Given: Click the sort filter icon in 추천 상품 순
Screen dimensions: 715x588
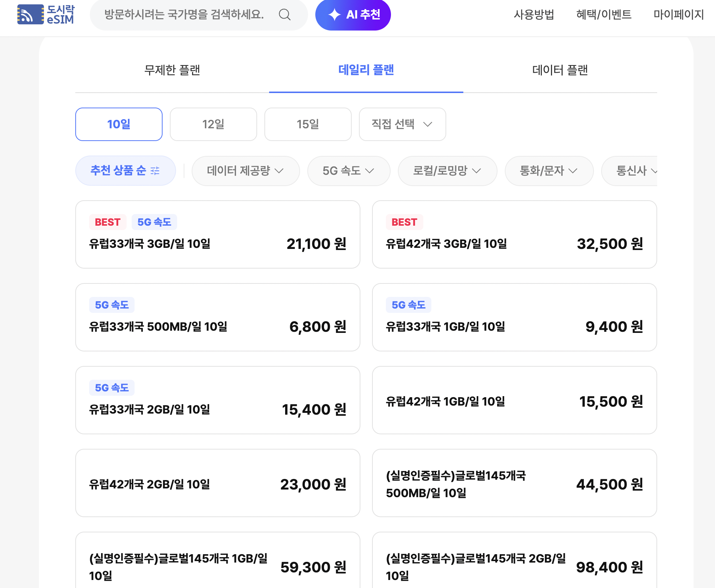Looking at the screenshot, I should pyautogui.click(x=155, y=170).
